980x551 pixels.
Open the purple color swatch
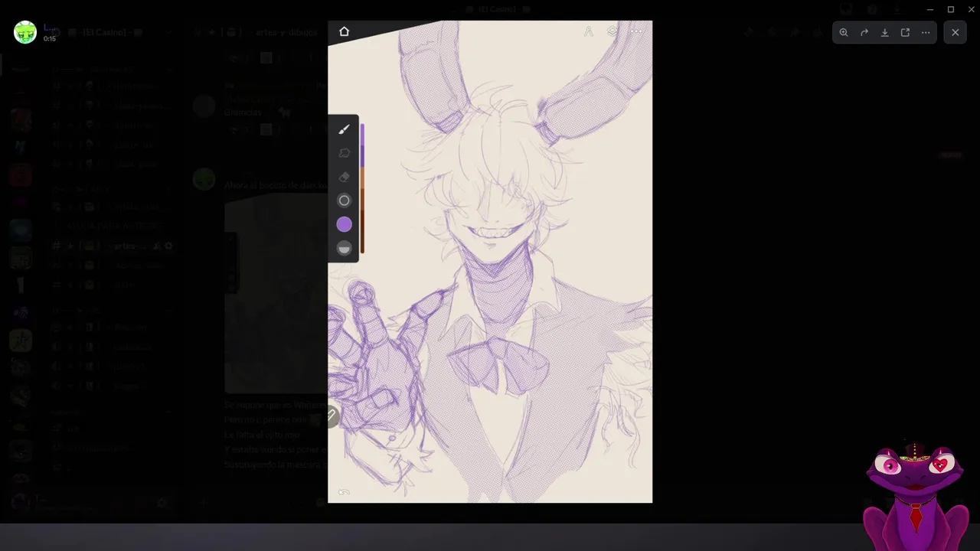tap(344, 224)
